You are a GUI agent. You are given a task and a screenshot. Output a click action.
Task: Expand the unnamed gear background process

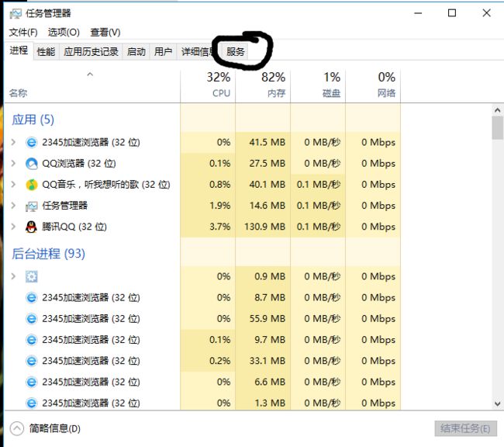(13, 276)
